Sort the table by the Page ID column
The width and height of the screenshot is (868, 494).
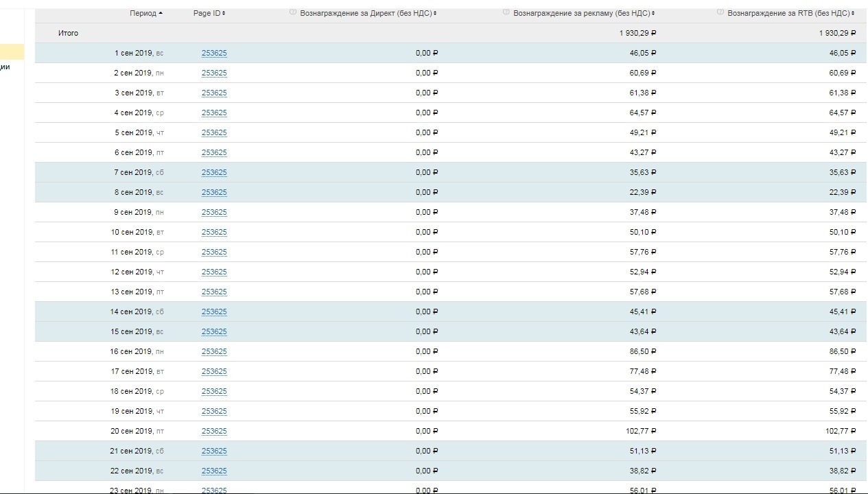click(209, 13)
